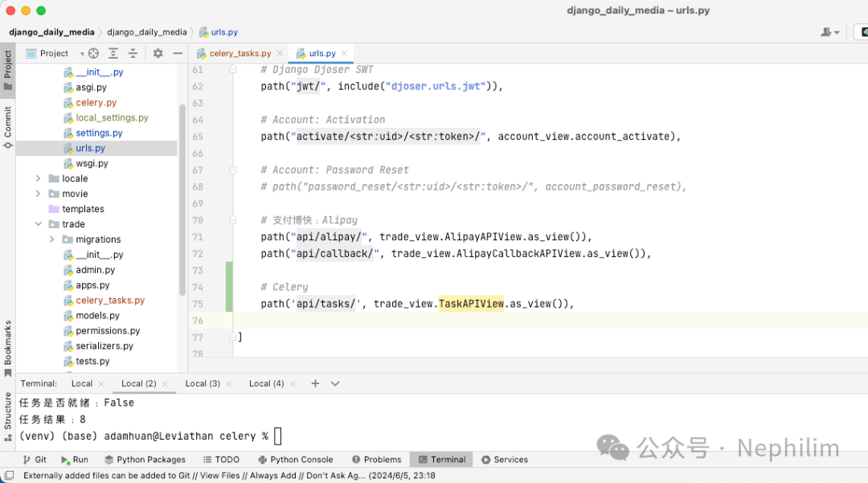Expand the locale folder
Image resolution: width=868 pixels, height=483 pixels.
coord(39,178)
